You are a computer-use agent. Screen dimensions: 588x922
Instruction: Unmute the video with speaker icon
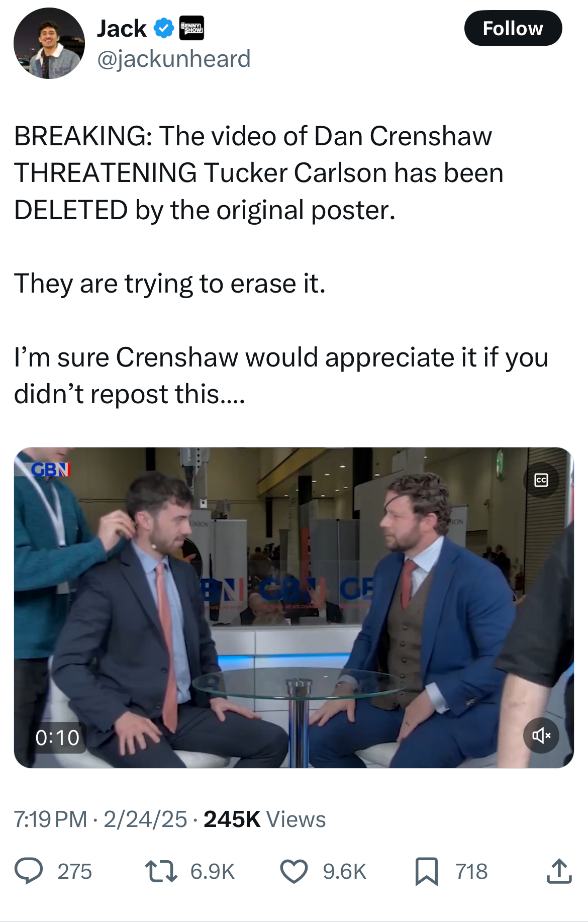coord(541,735)
